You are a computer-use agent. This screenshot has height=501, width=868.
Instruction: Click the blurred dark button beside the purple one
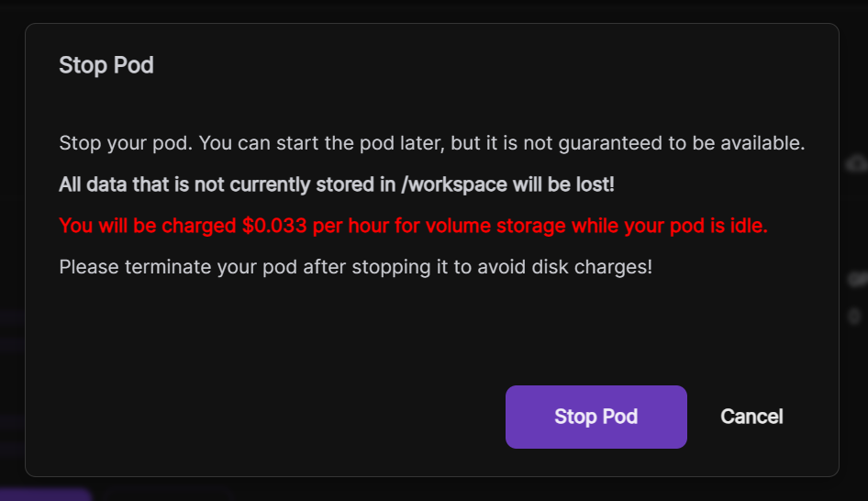[x=165, y=495]
